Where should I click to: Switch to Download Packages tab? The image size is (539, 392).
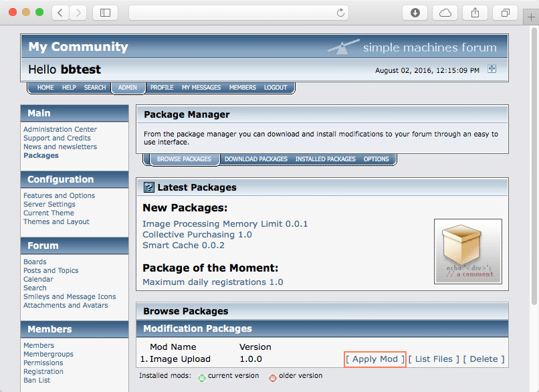coord(256,159)
